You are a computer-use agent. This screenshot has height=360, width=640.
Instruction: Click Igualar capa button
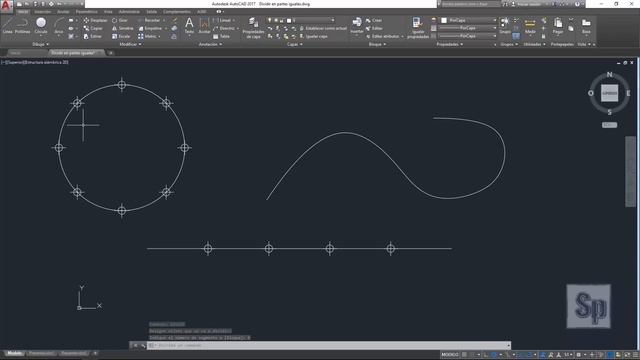313,36
